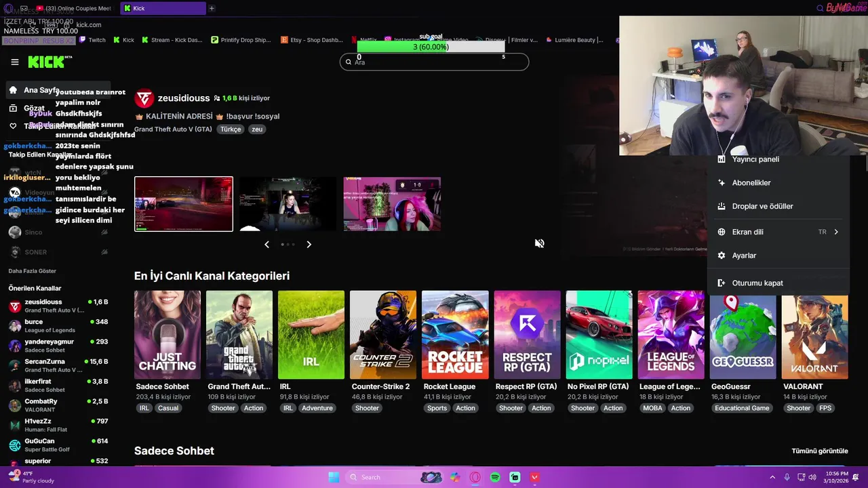Open Respect RP (GTA) category card
This screenshot has width=868, height=488.
pyautogui.click(x=527, y=335)
